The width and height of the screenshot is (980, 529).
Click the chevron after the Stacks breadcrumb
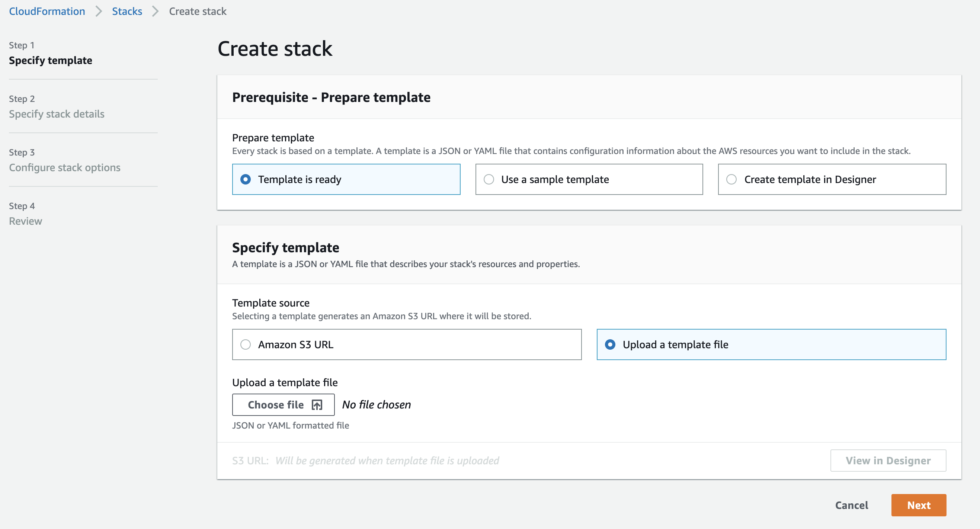(155, 12)
